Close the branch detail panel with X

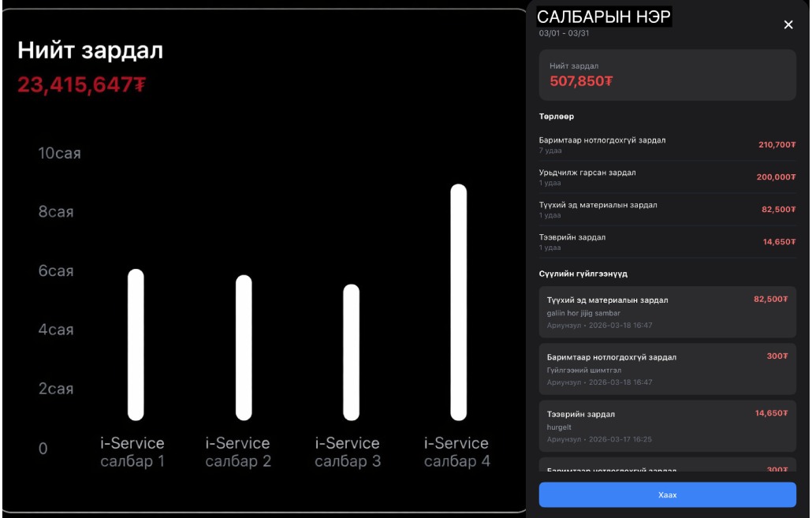click(x=788, y=24)
